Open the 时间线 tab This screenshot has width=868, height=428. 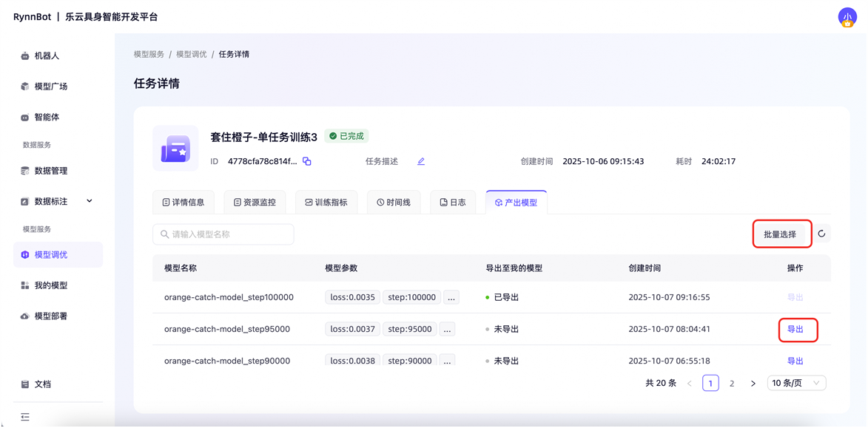click(x=393, y=203)
